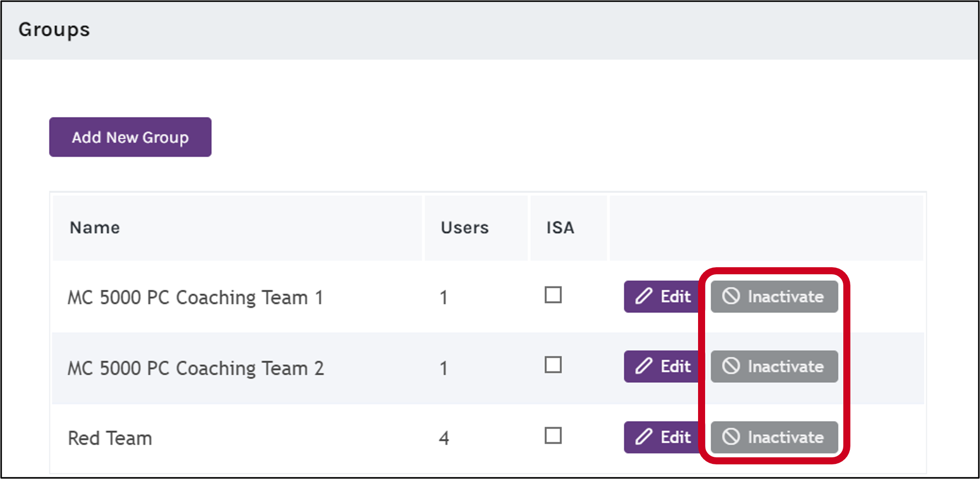Screen dimensions: 980x479
Task: Click the Add New Group button
Action: coord(130,137)
